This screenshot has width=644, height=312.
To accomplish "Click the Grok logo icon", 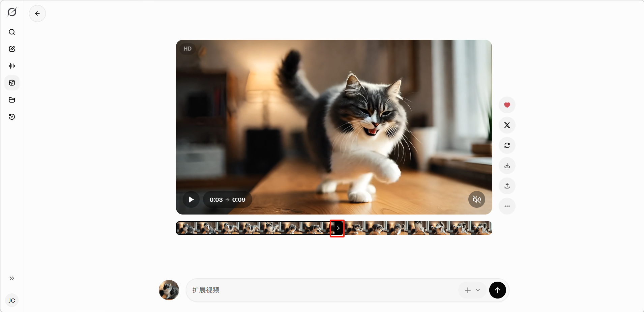I will click(x=12, y=12).
